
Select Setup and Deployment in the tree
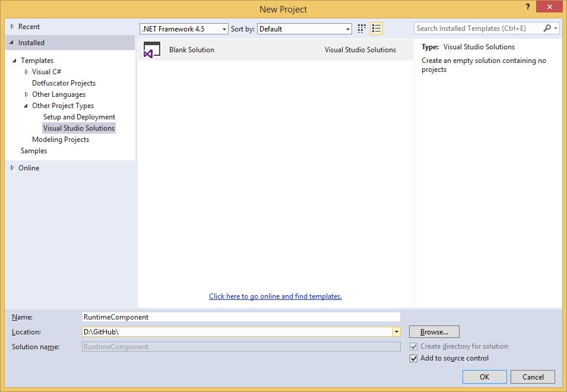79,117
